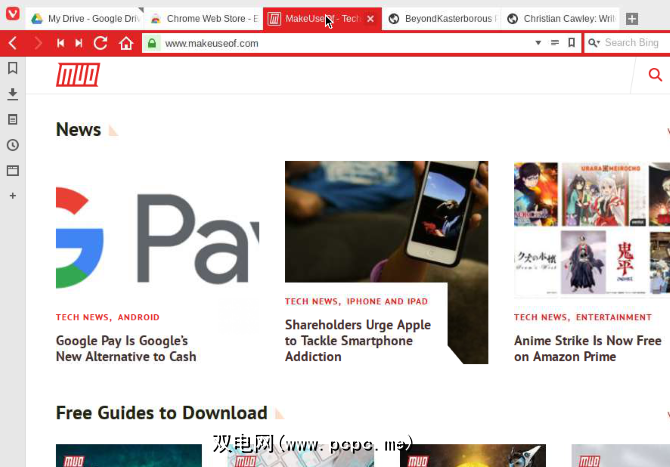Open Window side panel

tap(13, 170)
